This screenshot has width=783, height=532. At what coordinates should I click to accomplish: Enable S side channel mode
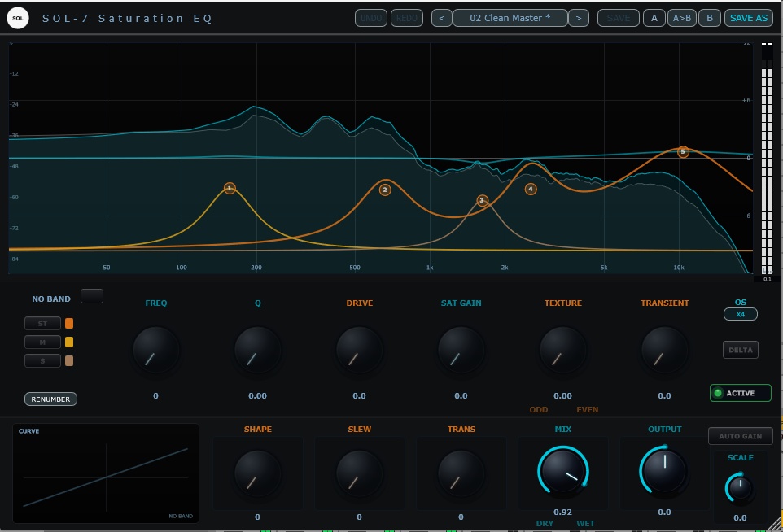tap(42, 360)
